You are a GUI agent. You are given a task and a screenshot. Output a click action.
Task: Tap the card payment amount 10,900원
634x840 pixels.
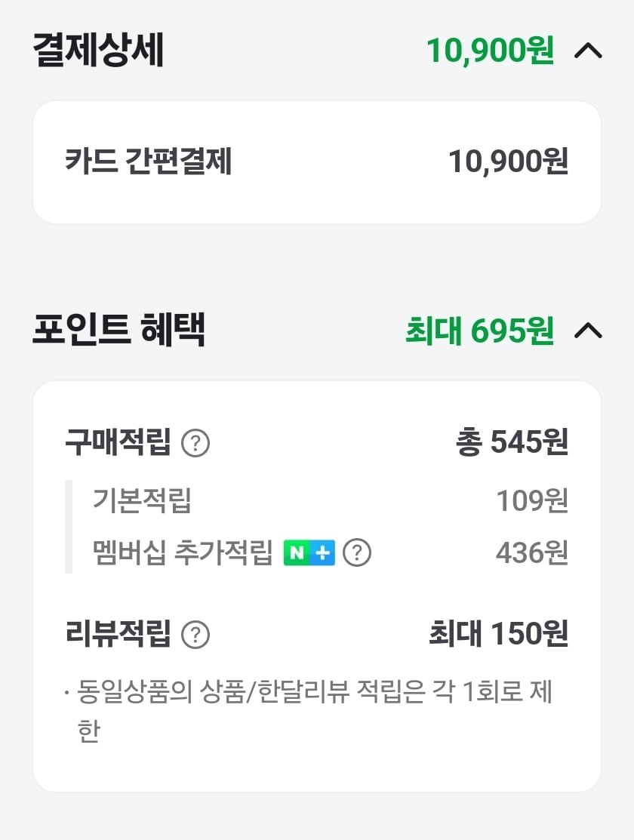(x=508, y=162)
